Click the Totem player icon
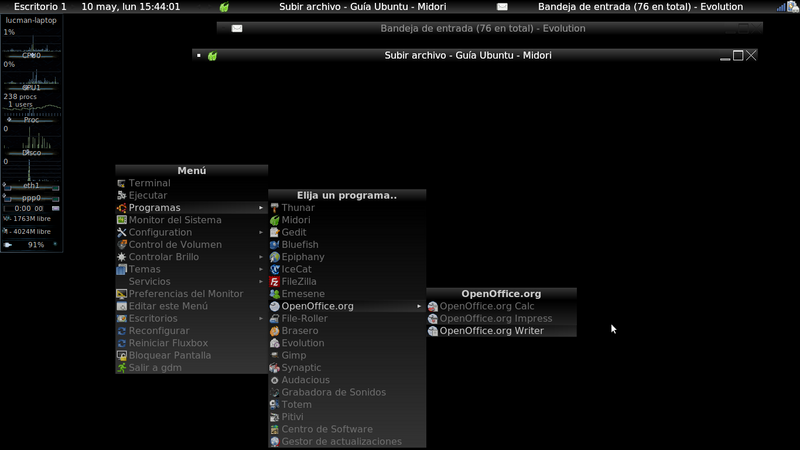The width and height of the screenshot is (800, 450). coord(275,405)
